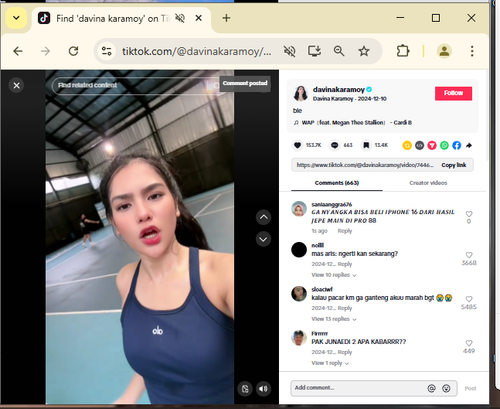Screen dimensions: 500x409
Task: Like saniaanggra676's comment
Action: pos(469,214)
